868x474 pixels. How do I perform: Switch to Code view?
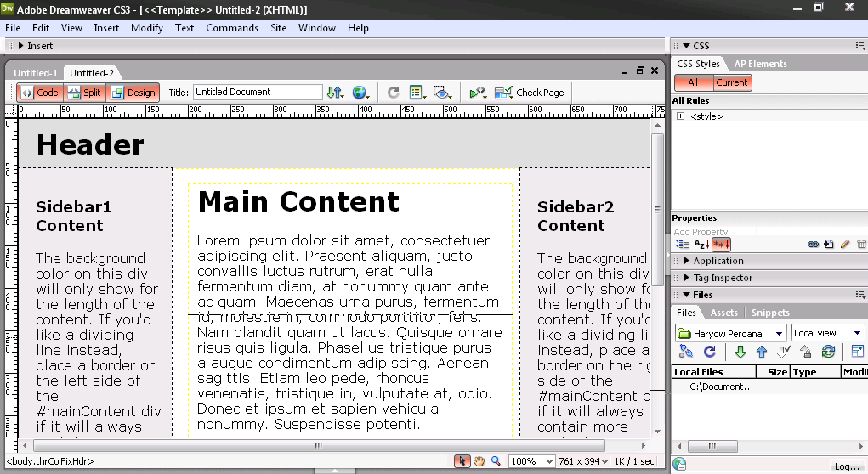pos(39,93)
